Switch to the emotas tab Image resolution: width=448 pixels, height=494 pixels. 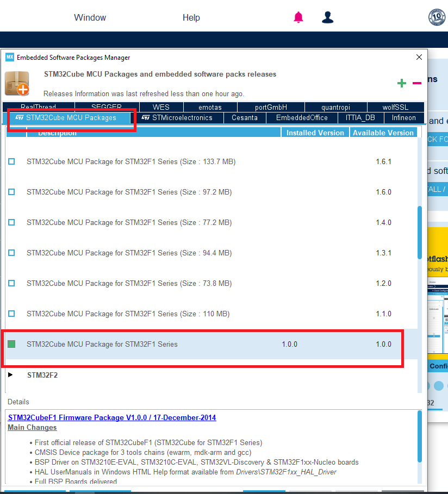pyautogui.click(x=210, y=107)
